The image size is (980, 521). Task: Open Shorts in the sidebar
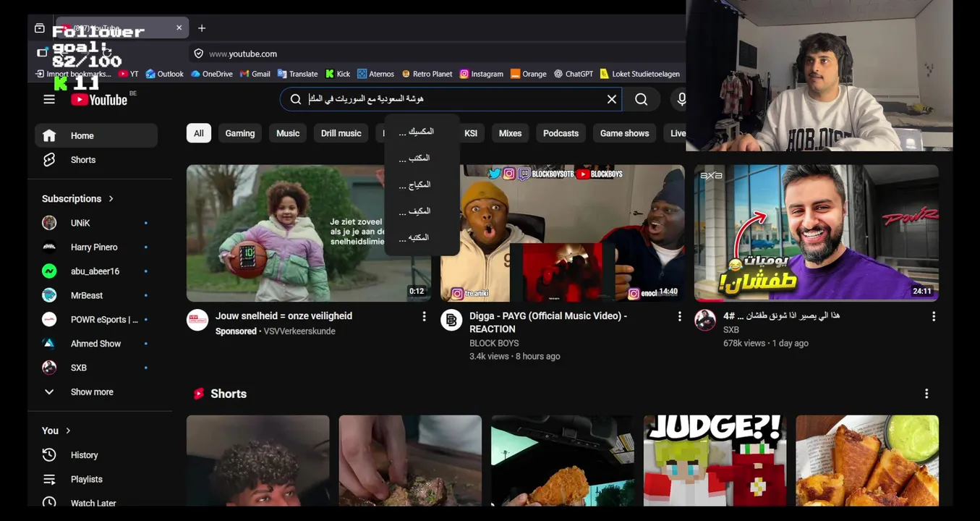tap(96, 160)
